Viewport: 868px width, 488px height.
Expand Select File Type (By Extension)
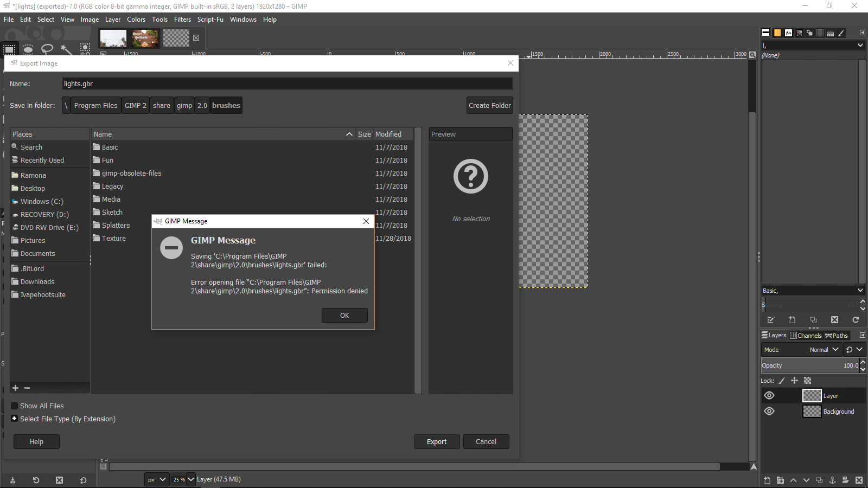(15, 419)
